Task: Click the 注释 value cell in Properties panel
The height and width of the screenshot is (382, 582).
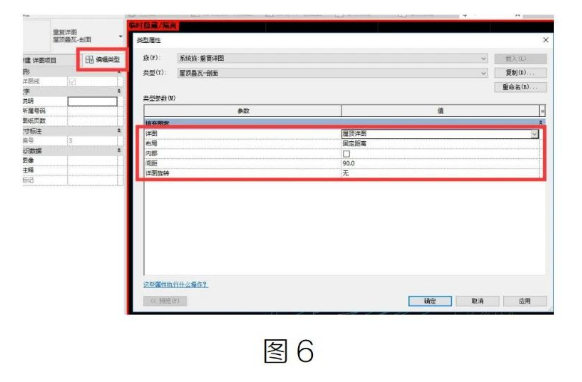Action: pyautogui.click(x=92, y=170)
